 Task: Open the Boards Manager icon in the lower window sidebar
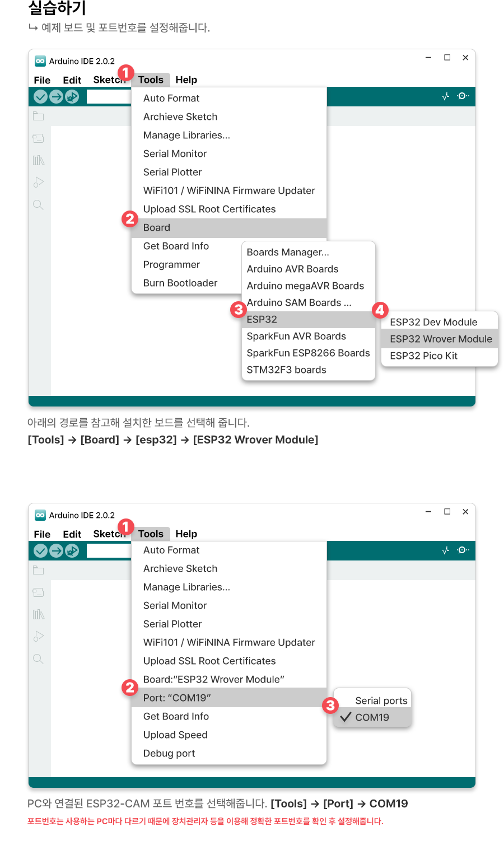(x=38, y=592)
